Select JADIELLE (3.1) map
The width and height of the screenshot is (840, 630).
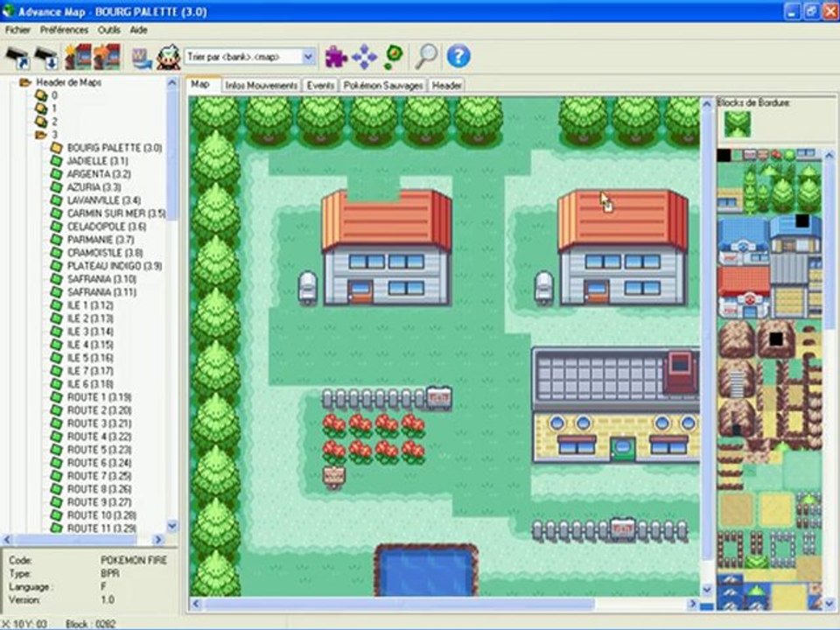tap(97, 161)
